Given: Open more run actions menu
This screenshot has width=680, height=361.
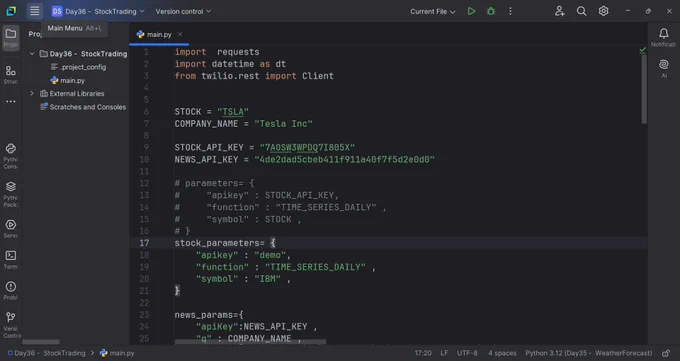Looking at the screenshot, I should click(x=510, y=11).
